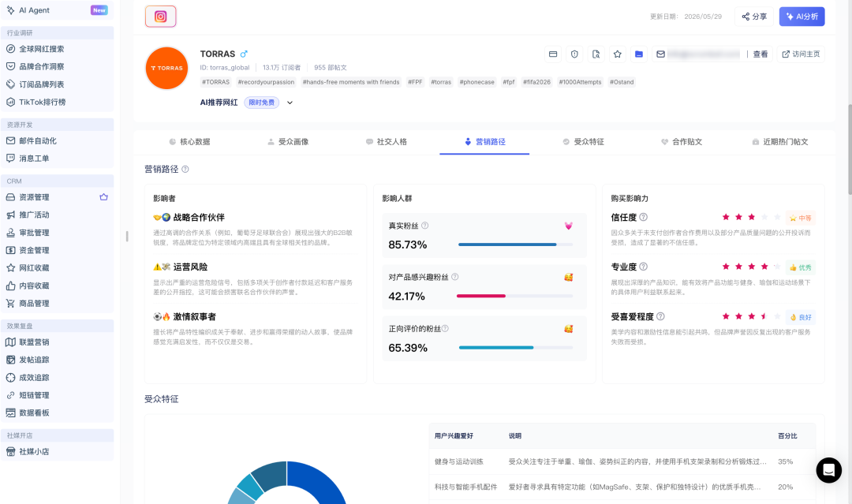Click the crown icon beside 资源管理
This screenshot has width=852, height=504.
click(104, 197)
